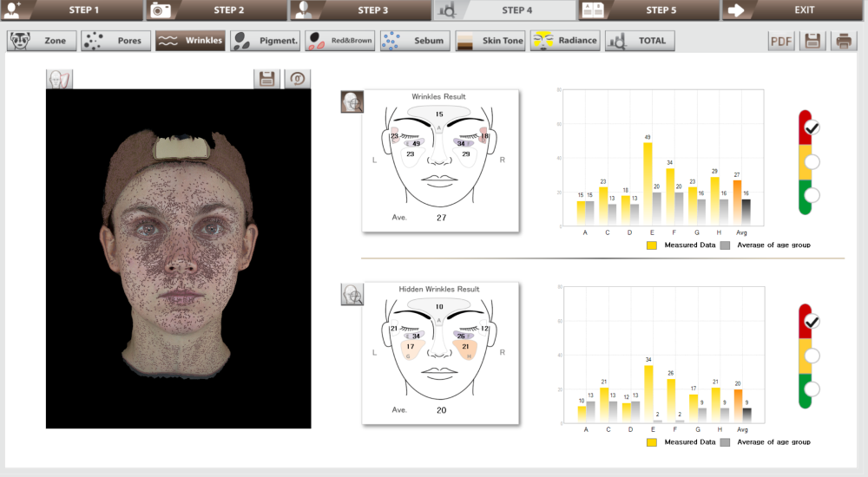Open the Pores analysis view
Screen dimensions: 868x477
[x=116, y=41]
